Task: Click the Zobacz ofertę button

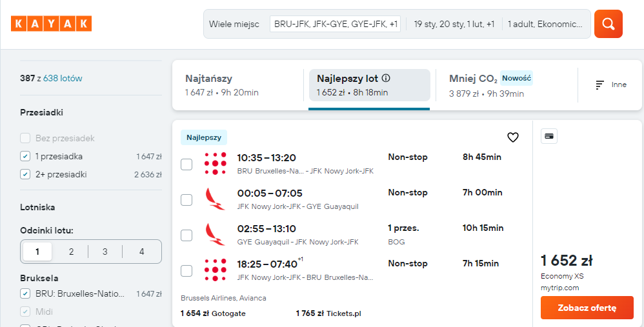Action: [x=587, y=308]
